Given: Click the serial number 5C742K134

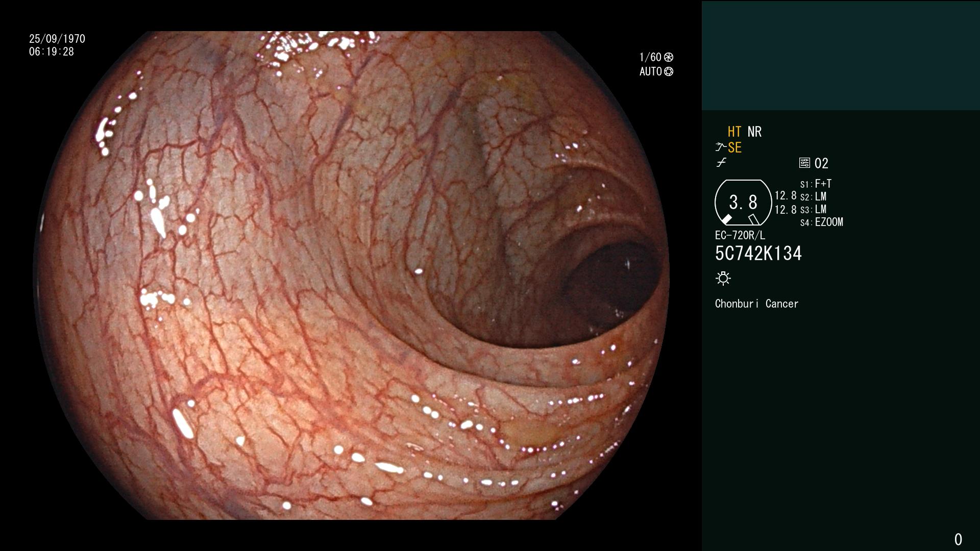Looking at the screenshot, I should tap(758, 254).
